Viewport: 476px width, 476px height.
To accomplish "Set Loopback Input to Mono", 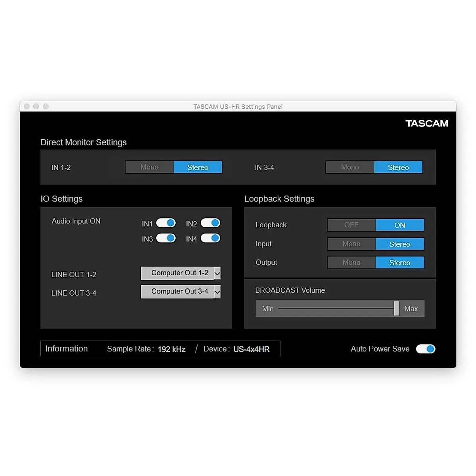I will click(x=351, y=244).
